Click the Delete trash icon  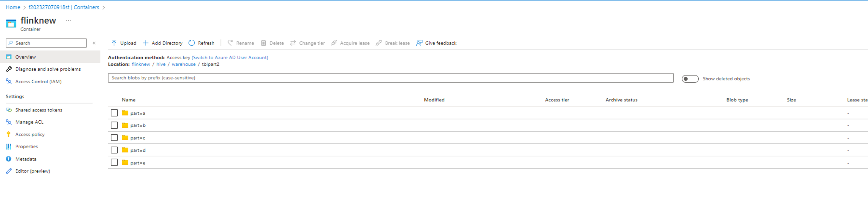[264, 43]
